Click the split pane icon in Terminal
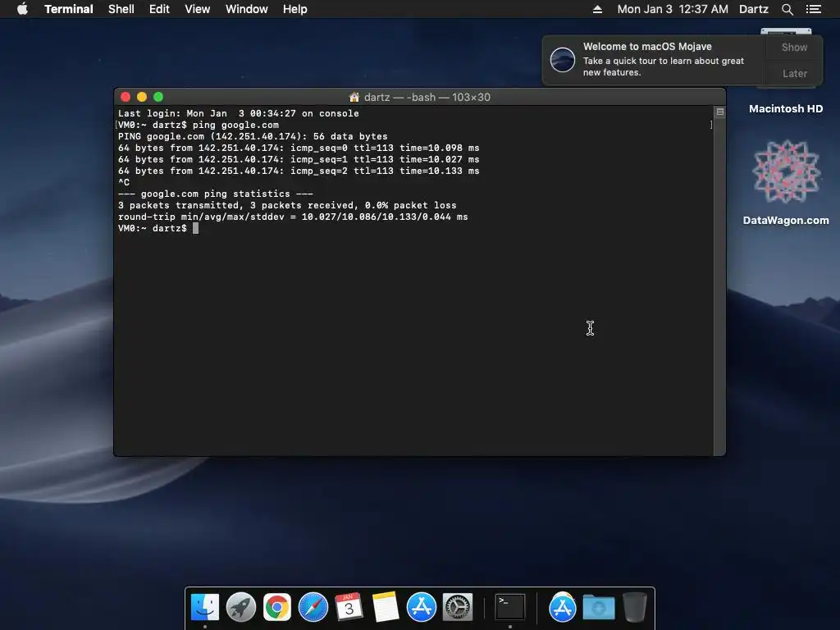The width and height of the screenshot is (840, 630). point(720,112)
